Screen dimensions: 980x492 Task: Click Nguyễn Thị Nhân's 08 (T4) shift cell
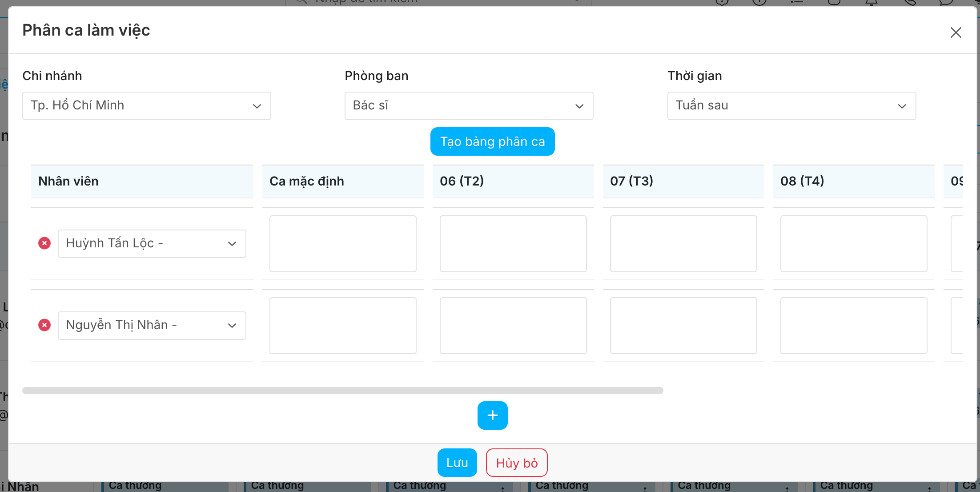(x=853, y=326)
